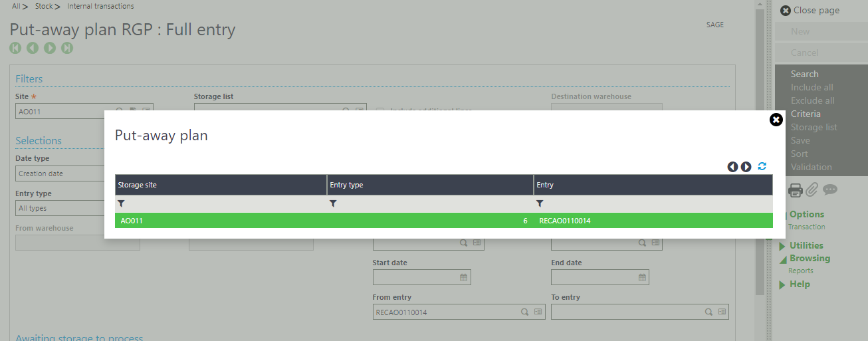Click the All breadcrumb
This screenshot has width=868, height=341.
(16, 6)
